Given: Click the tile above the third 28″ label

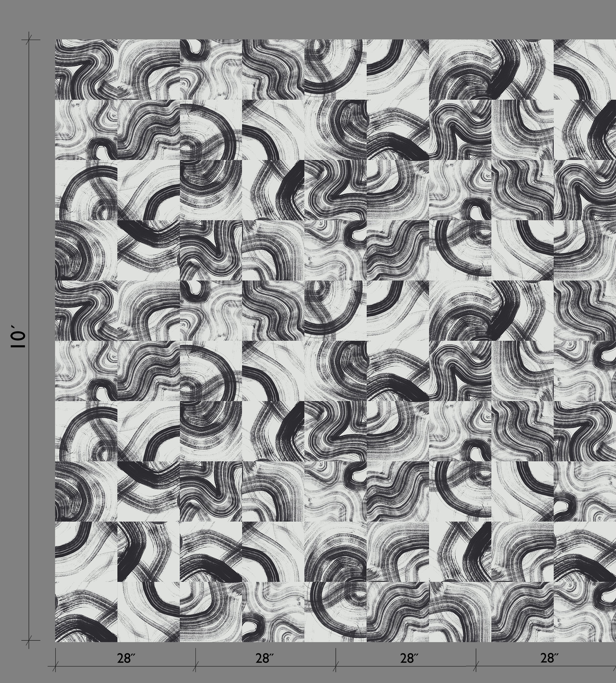Looking at the screenshot, I should (x=398, y=612).
